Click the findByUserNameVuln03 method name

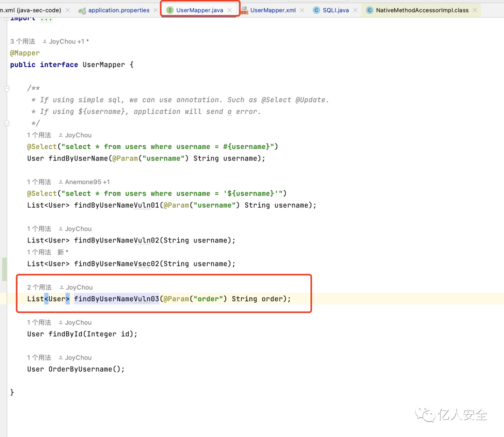pyautogui.click(x=117, y=299)
